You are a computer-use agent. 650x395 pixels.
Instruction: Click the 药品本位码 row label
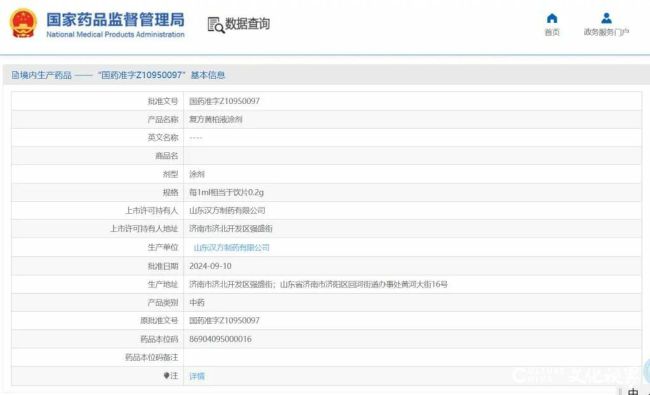pos(159,339)
